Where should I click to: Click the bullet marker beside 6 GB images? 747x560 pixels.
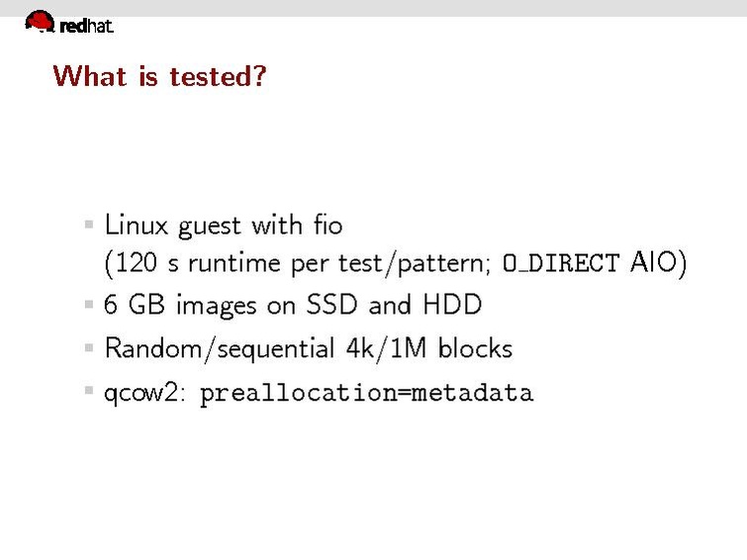pyautogui.click(x=90, y=305)
